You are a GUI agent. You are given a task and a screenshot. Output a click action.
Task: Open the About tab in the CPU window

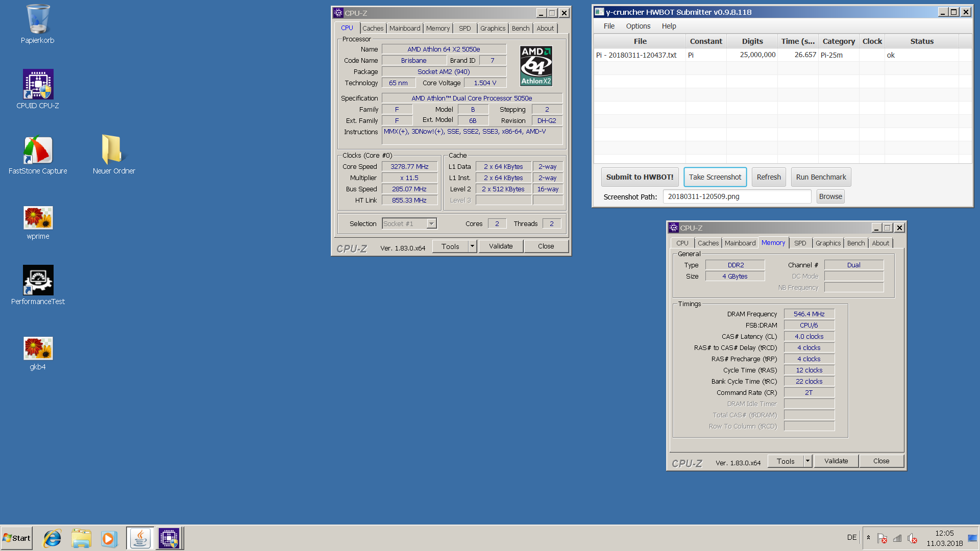[x=545, y=29]
